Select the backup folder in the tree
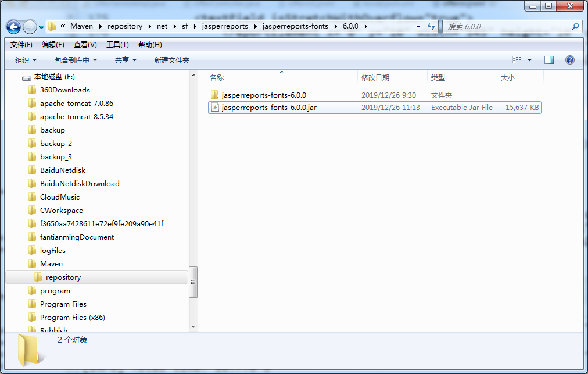The height and width of the screenshot is (374, 588). (52, 130)
